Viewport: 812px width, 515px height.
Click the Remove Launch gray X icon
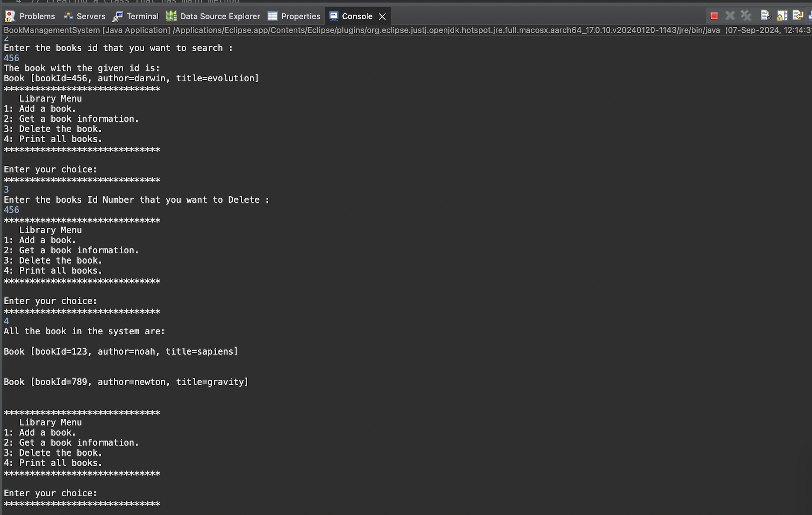point(730,16)
